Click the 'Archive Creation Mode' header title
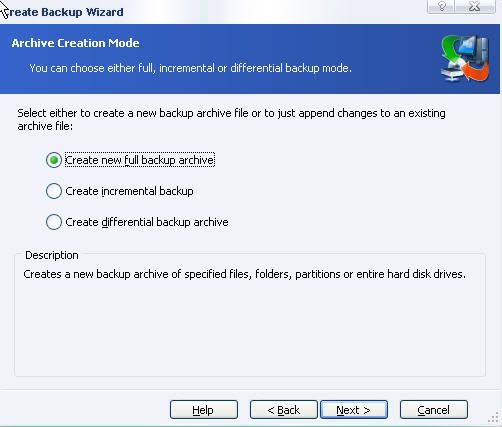502x427 pixels. click(75, 43)
